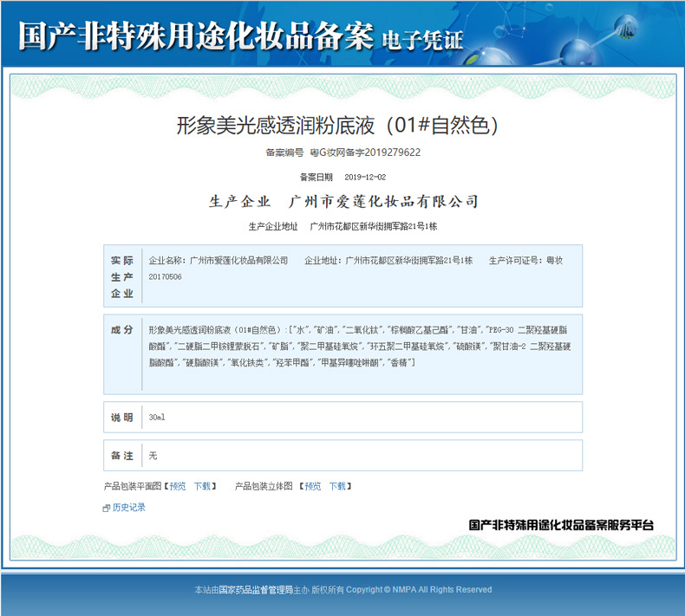Click the filing number 粤G妆网备字2019279622
The height and width of the screenshot is (616, 685).
(x=365, y=152)
